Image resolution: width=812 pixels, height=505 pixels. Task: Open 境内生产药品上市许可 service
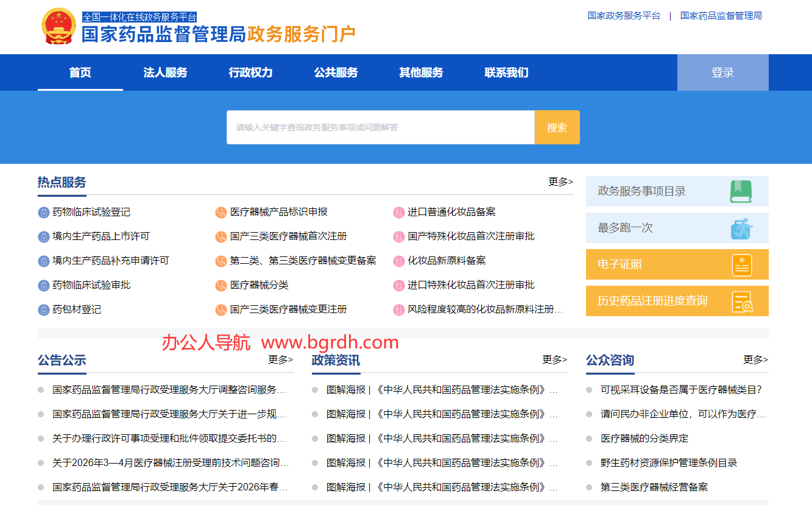click(101, 236)
